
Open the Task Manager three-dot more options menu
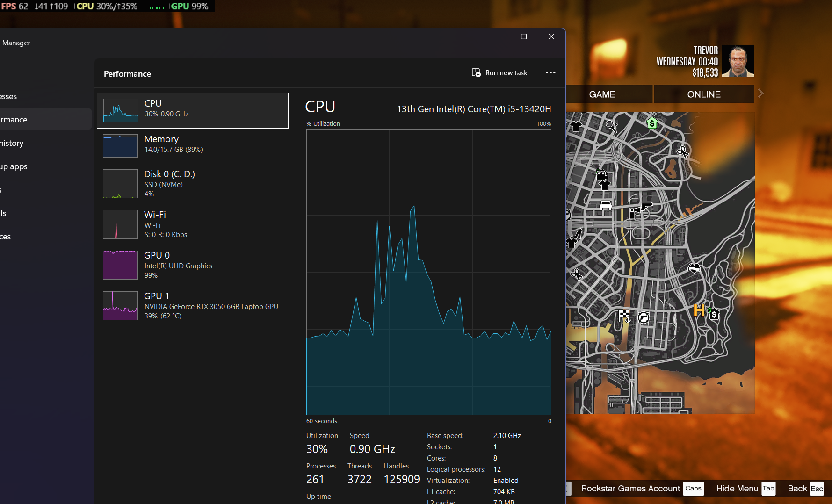[550, 72]
